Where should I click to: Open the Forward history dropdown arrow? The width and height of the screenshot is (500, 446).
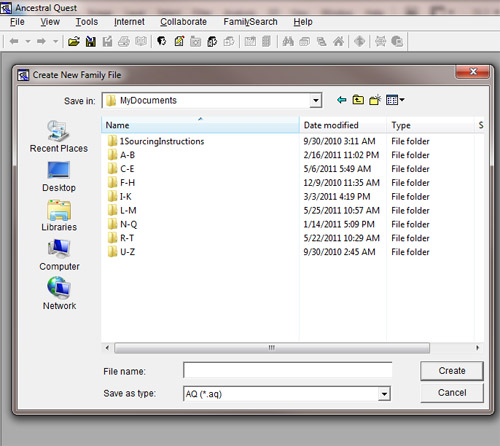[56, 42]
